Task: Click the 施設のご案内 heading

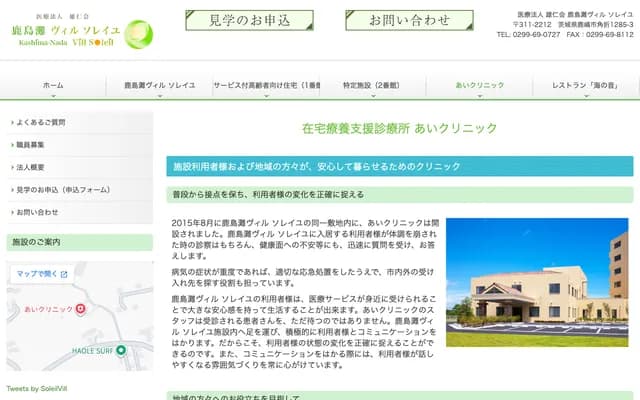Action: [80, 242]
